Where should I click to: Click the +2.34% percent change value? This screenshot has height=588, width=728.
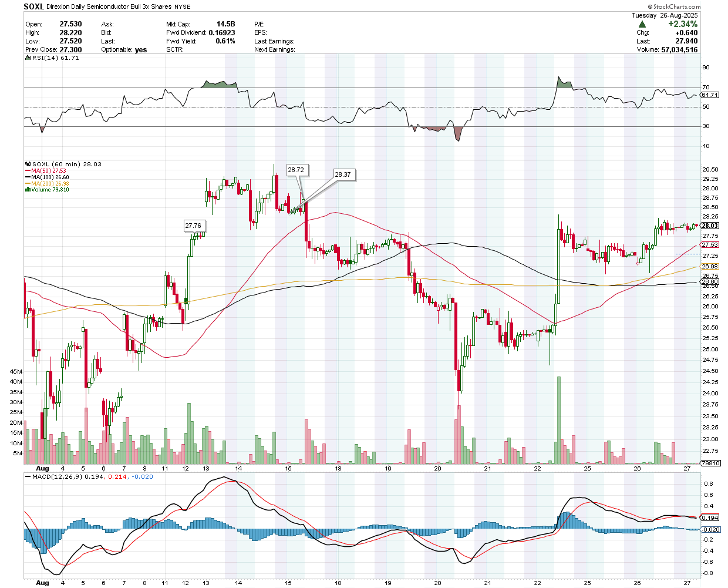click(x=683, y=24)
